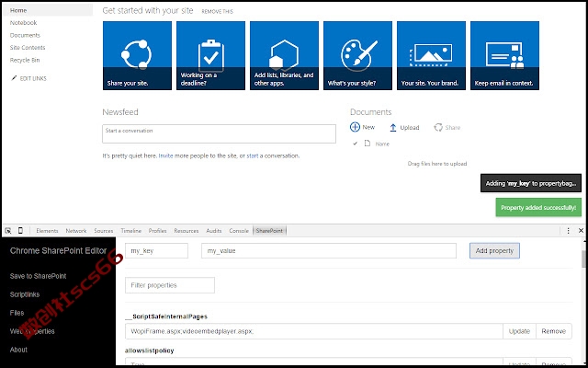Viewport: 588px width, 368px height.
Task: Open About in editor sidebar
Action: coord(18,350)
